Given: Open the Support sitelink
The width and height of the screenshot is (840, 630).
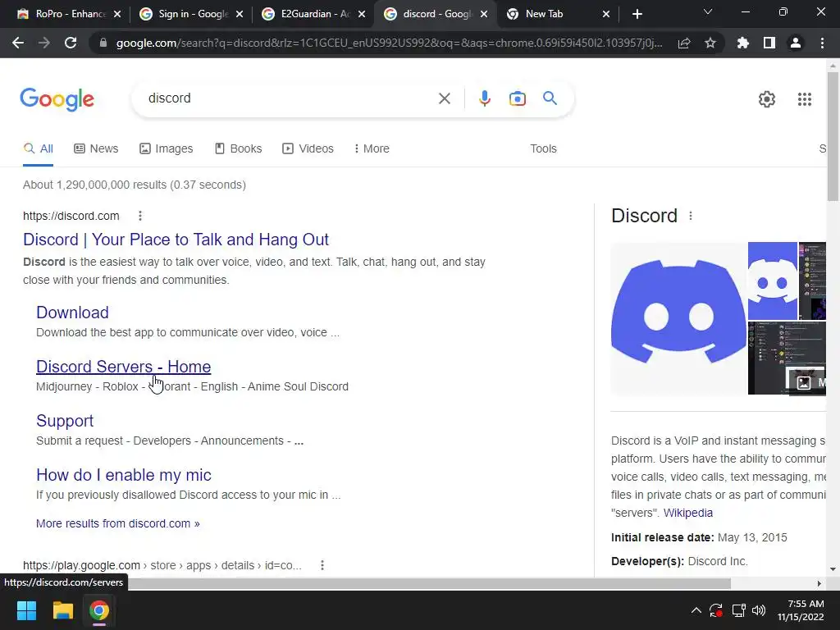Looking at the screenshot, I should pyautogui.click(x=65, y=421).
